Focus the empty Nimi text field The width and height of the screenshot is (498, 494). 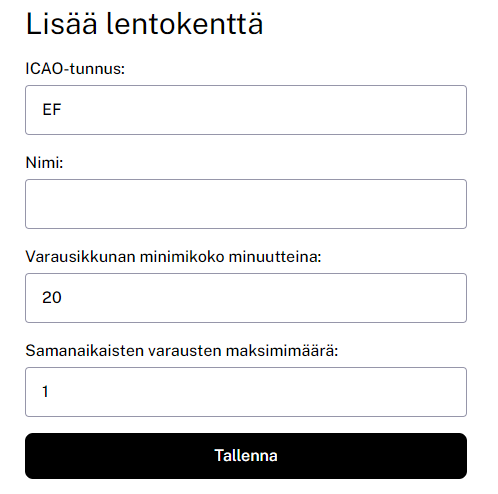[x=246, y=204]
